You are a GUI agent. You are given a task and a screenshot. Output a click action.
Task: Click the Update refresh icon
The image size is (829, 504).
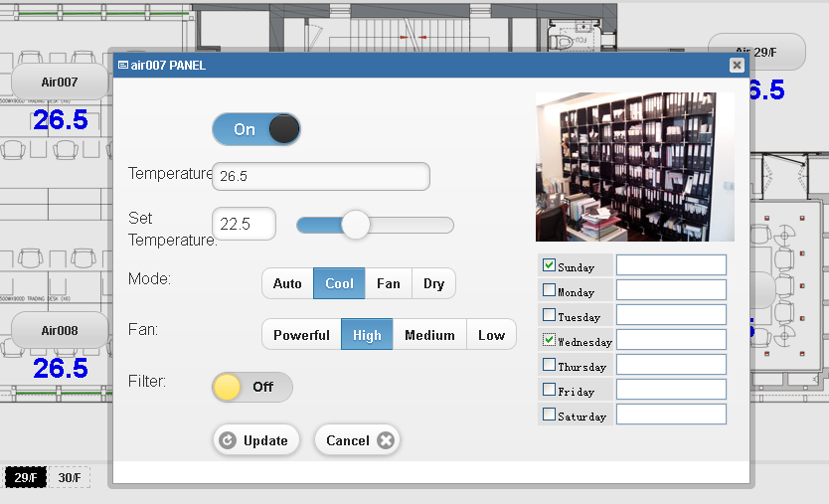pyautogui.click(x=228, y=440)
